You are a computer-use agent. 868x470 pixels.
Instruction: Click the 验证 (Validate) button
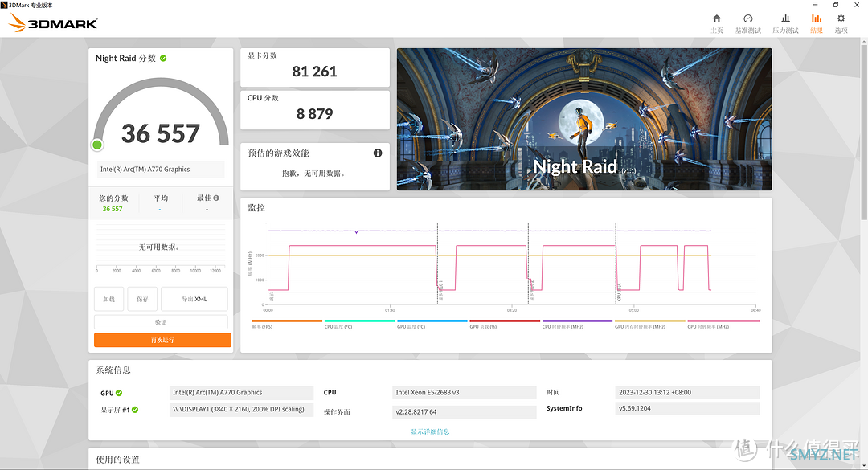pos(161,321)
